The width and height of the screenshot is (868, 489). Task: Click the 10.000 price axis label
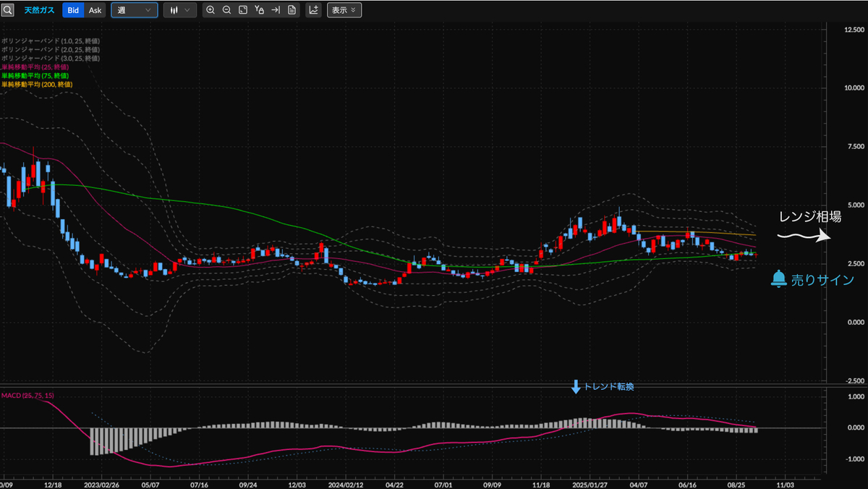[x=854, y=88]
